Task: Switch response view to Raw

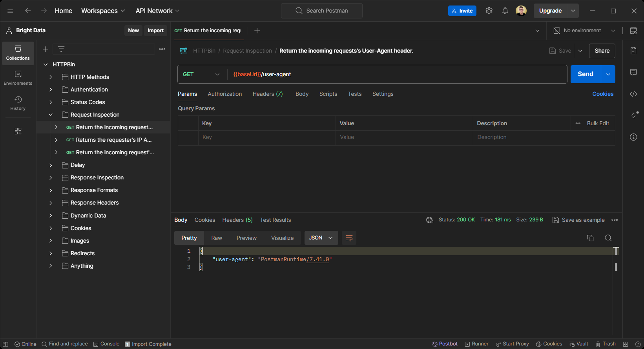Action: (217, 238)
